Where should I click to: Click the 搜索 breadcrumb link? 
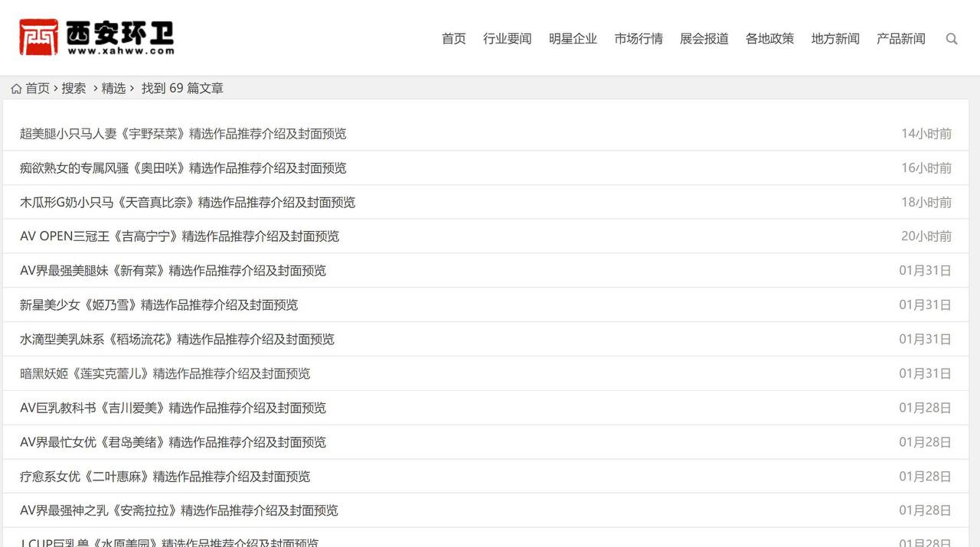[x=74, y=89]
